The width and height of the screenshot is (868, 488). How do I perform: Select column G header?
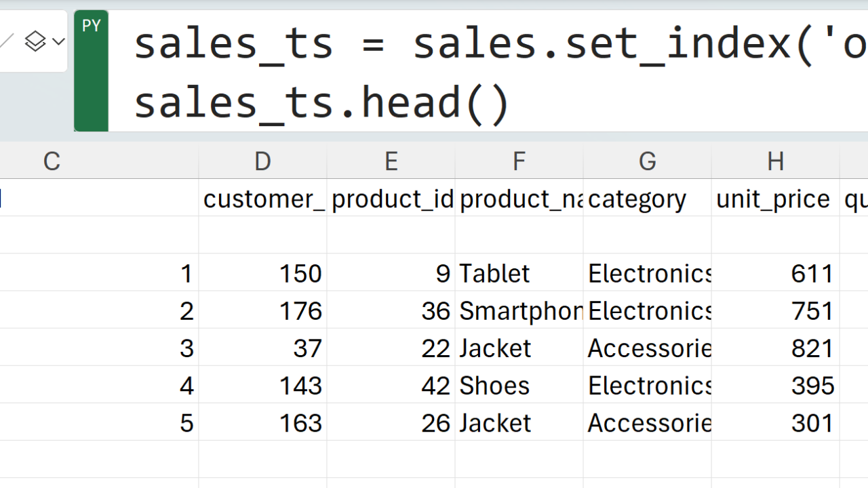point(647,161)
